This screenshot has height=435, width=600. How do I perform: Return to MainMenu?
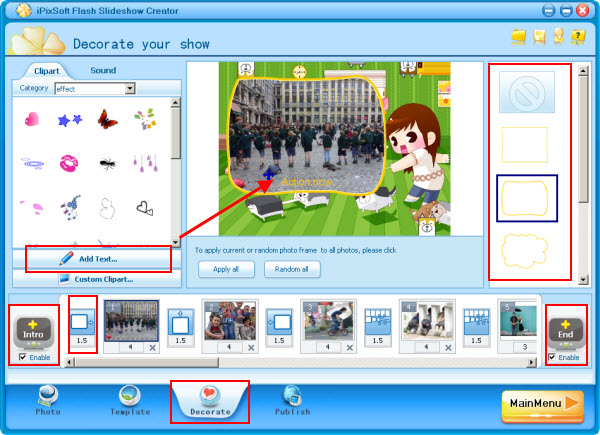tap(541, 404)
